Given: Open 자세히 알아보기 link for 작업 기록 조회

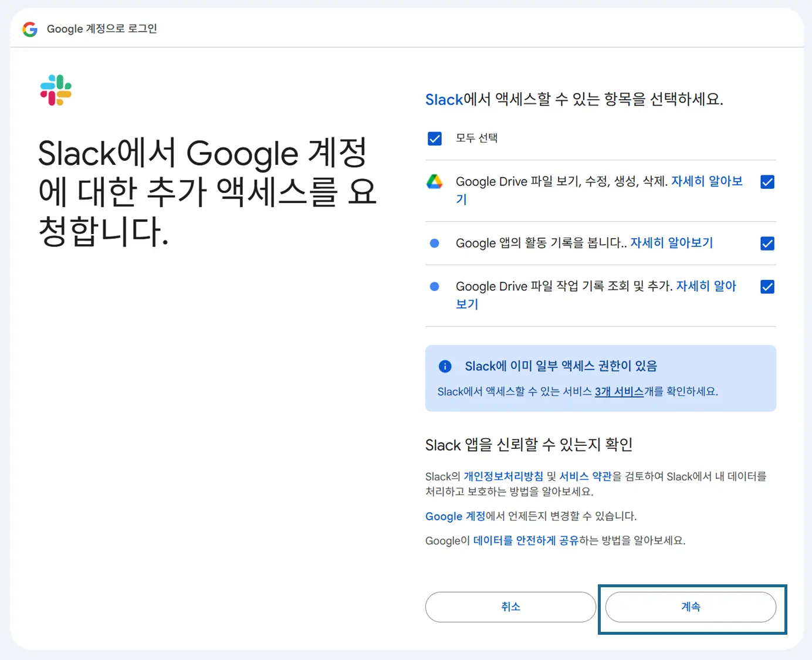Looking at the screenshot, I should tap(706, 286).
